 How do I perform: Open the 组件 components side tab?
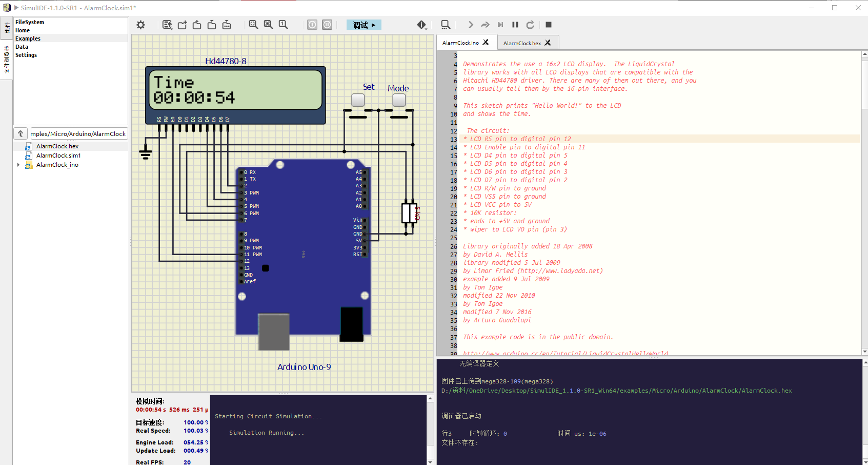(x=7, y=28)
